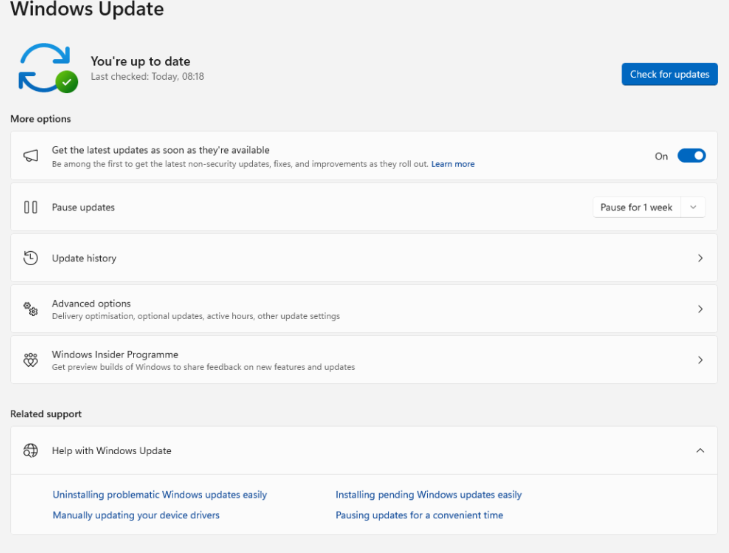Screen dimensions: 729x553
Task: Click the Pause updates label
Action: 83,207
